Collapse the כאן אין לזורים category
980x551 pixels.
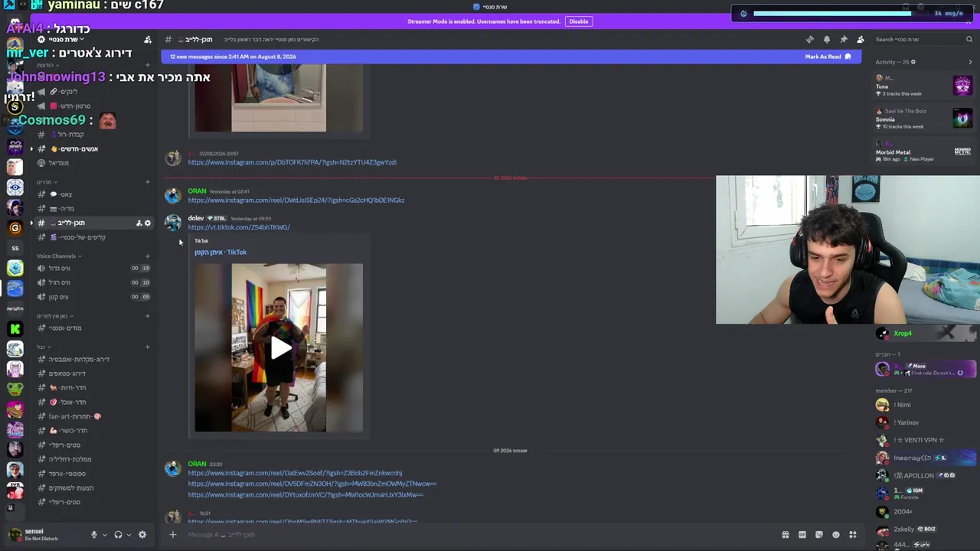click(x=54, y=316)
